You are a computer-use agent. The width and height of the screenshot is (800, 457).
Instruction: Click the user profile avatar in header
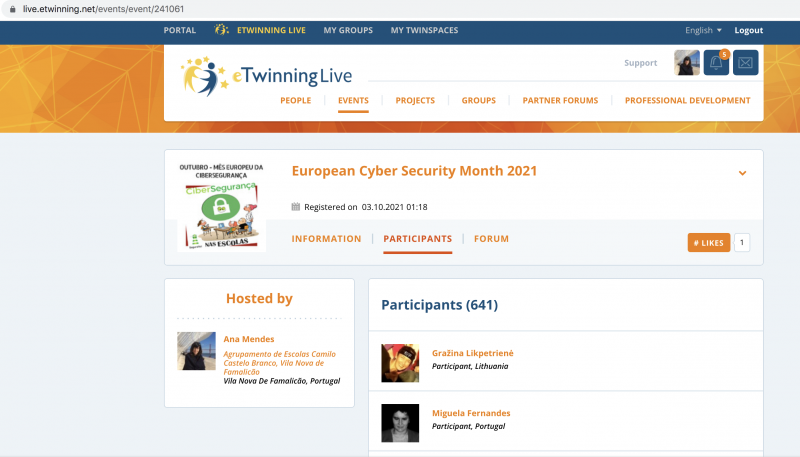pyautogui.click(x=687, y=63)
